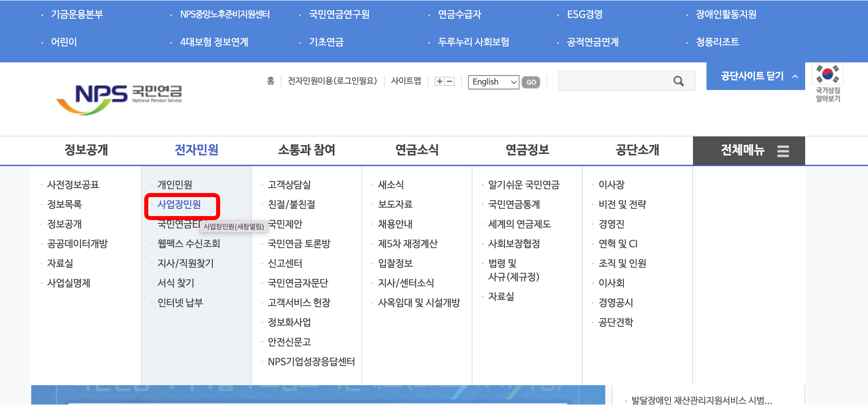Select 사업실명제 submenu item

coord(69,283)
